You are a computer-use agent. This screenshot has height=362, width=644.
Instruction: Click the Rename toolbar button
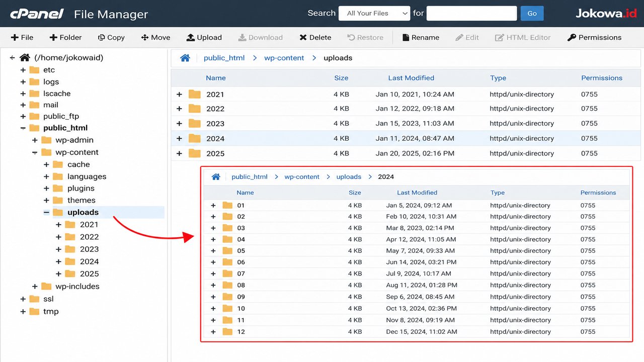(421, 37)
